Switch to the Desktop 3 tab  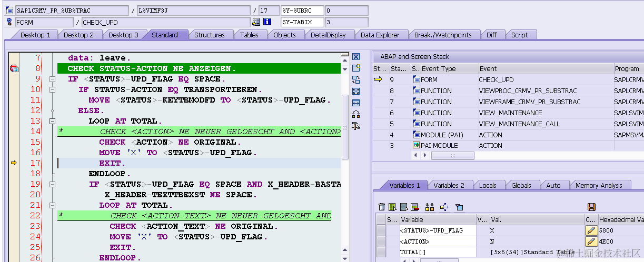123,35
